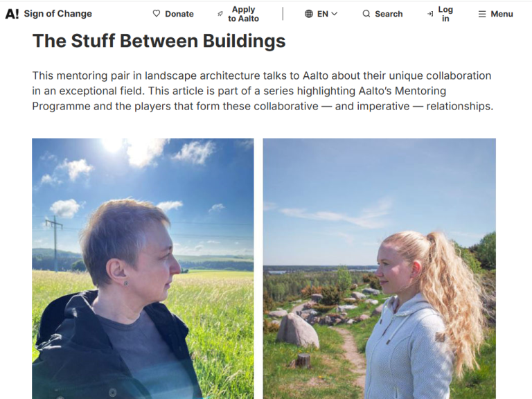Open photo of woman with blonde ponytail

pyautogui.click(x=380, y=268)
